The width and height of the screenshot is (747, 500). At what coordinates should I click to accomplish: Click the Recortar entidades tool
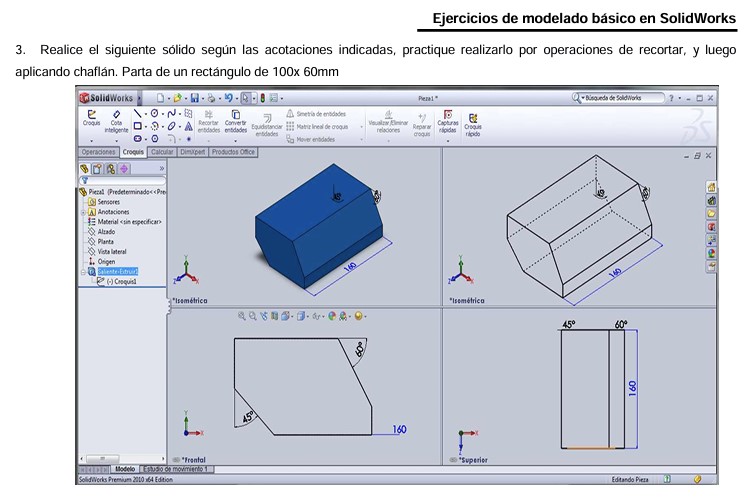tap(209, 121)
